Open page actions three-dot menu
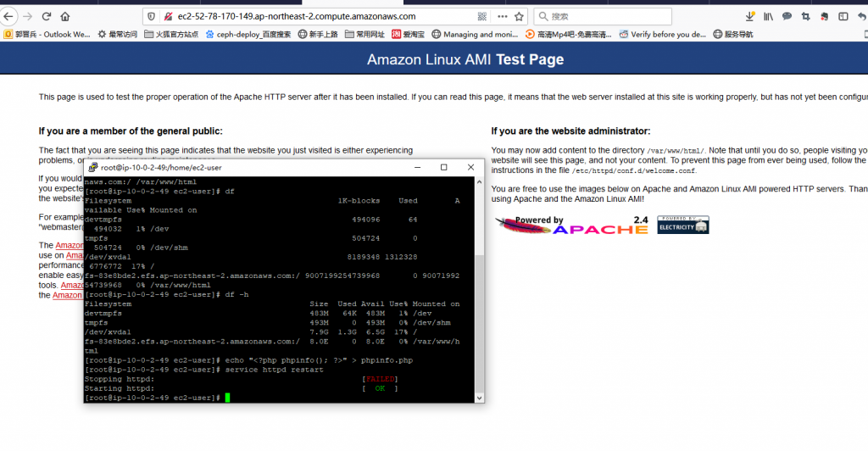Screen dimensions: 868x451 pos(502,17)
